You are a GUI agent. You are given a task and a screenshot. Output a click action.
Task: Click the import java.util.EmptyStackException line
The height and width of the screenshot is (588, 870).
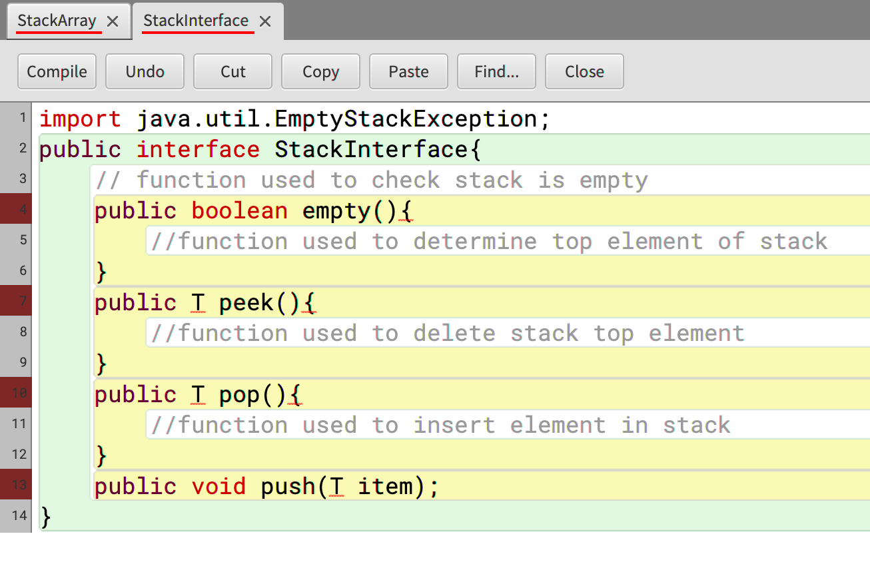293,118
